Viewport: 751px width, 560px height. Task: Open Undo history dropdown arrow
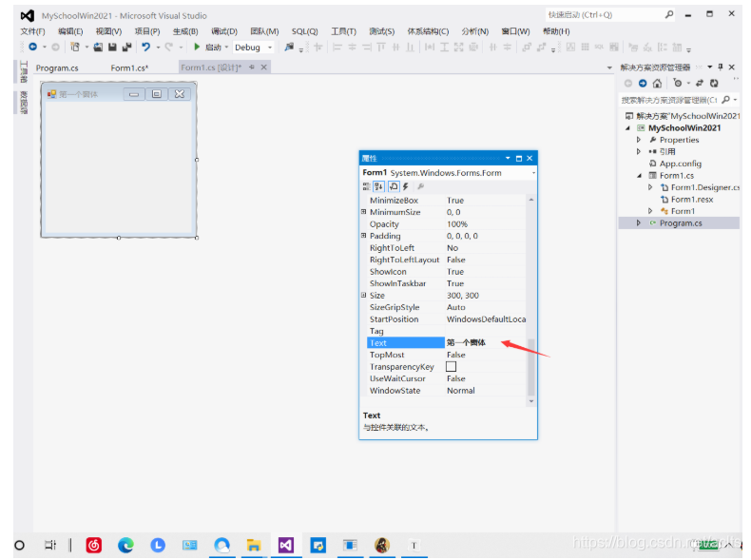(158, 47)
